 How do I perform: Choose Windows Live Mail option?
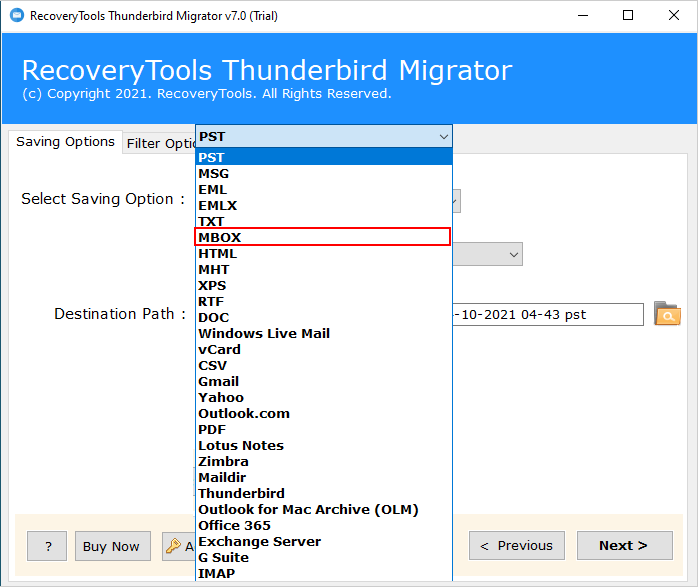324,334
